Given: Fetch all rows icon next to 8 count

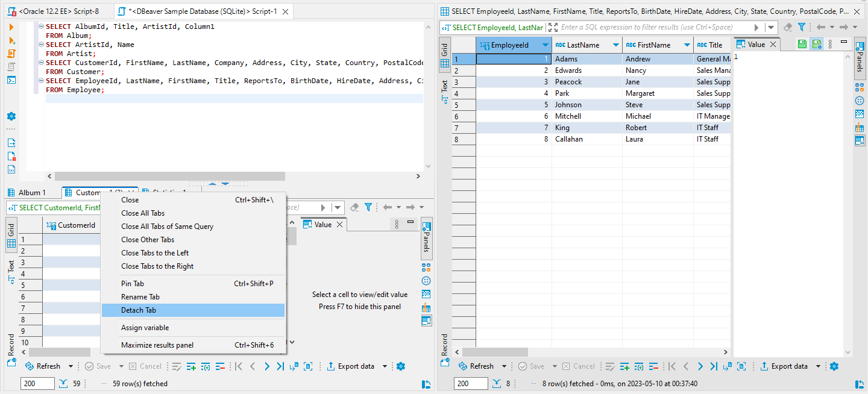Looking at the screenshot, I should pyautogui.click(x=497, y=384).
